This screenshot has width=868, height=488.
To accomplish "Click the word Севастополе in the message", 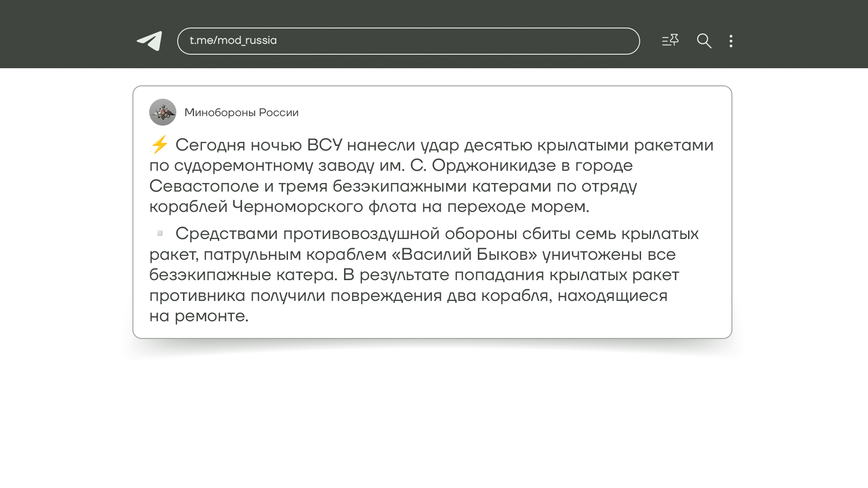I will click(204, 186).
